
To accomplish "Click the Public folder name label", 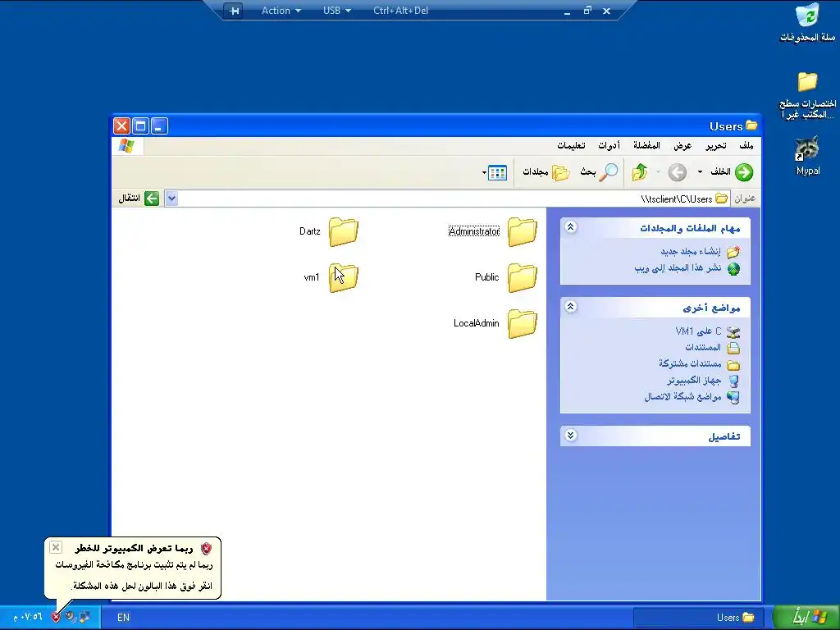I will [487, 277].
